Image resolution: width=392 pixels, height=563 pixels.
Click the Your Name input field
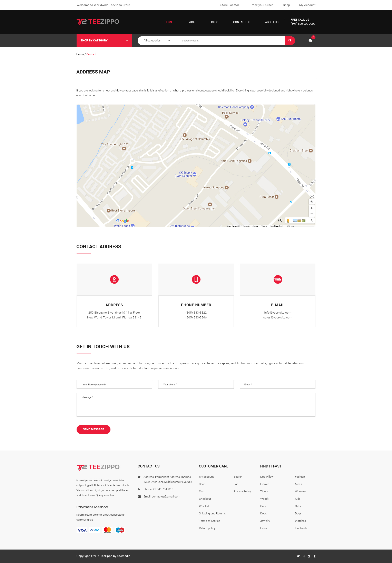pos(114,384)
